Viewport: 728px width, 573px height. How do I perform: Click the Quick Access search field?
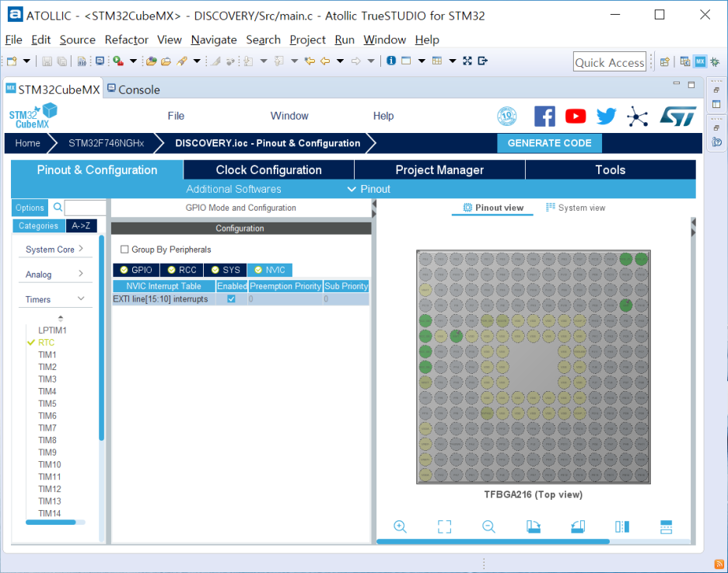610,61
